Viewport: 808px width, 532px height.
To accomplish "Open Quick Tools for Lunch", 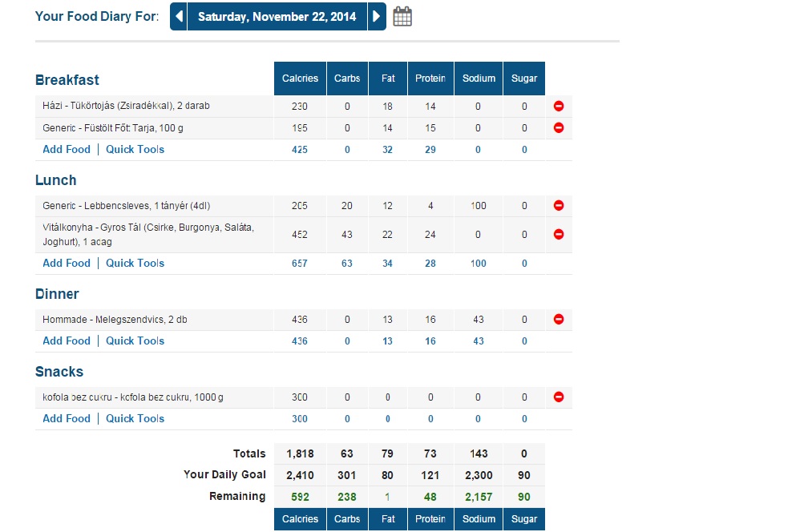I will (135, 264).
